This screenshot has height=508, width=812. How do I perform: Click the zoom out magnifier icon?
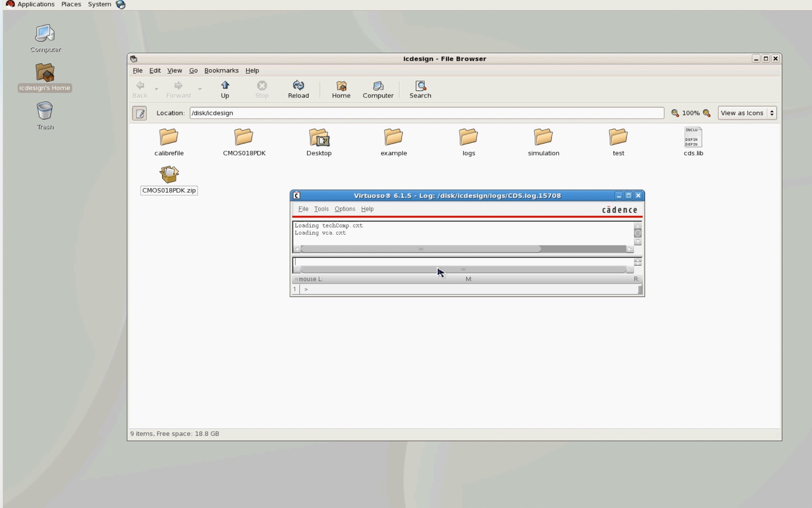pyautogui.click(x=675, y=113)
